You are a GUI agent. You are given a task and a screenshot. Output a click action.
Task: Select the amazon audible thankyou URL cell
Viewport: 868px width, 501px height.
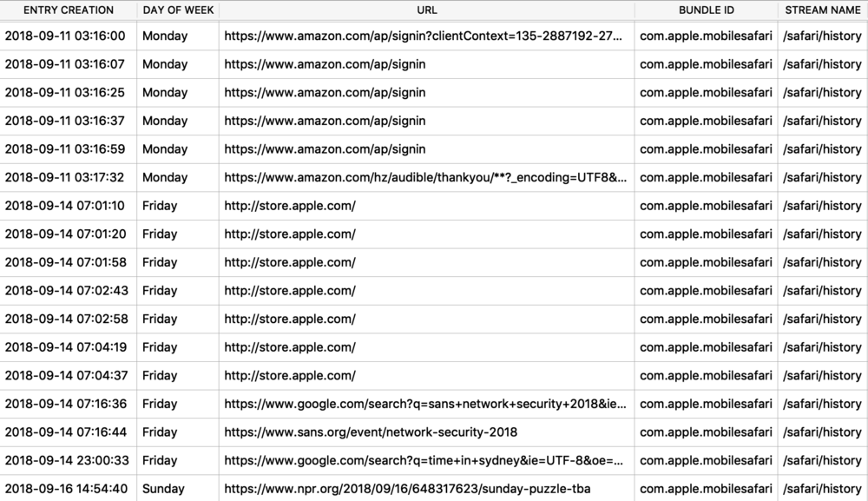click(x=425, y=177)
